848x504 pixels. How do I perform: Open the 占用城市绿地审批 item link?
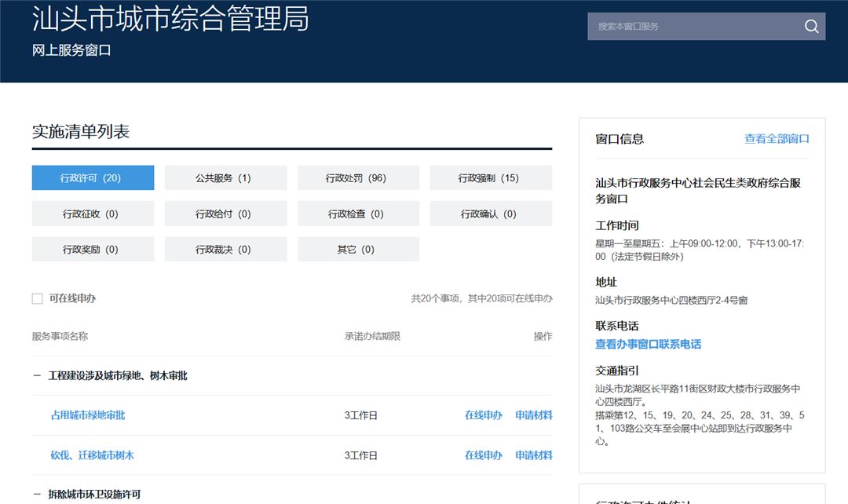click(88, 415)
